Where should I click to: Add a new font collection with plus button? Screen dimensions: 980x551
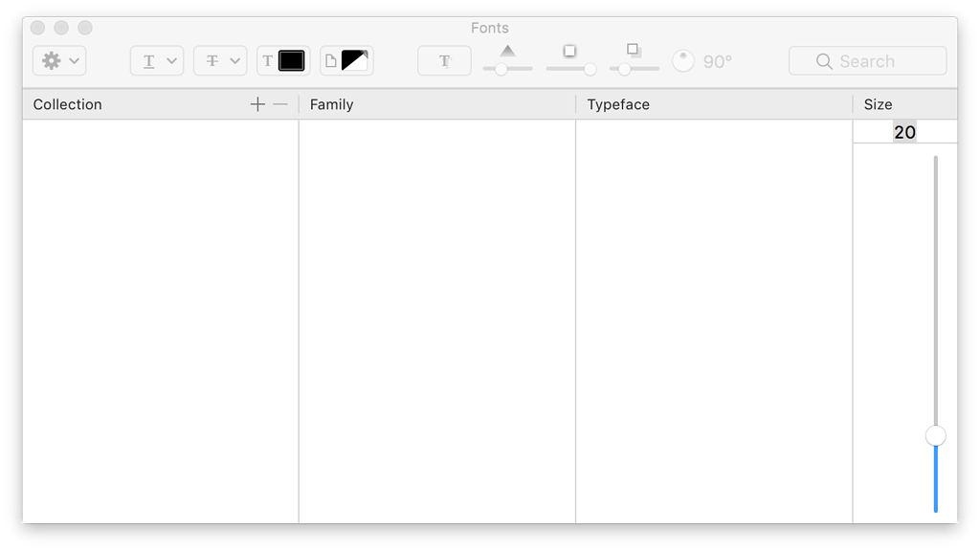click(257, 104)
